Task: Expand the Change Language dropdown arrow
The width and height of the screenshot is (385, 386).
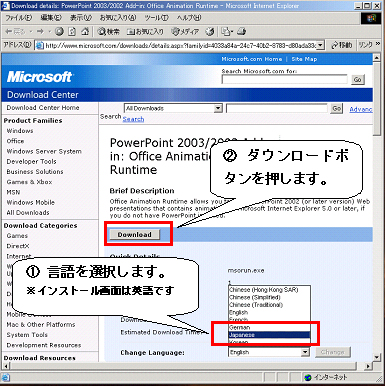Action: pos(305,352)
